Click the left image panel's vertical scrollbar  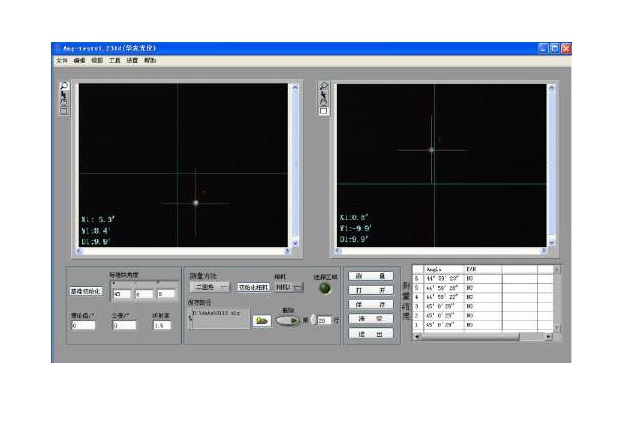point(294,165)
